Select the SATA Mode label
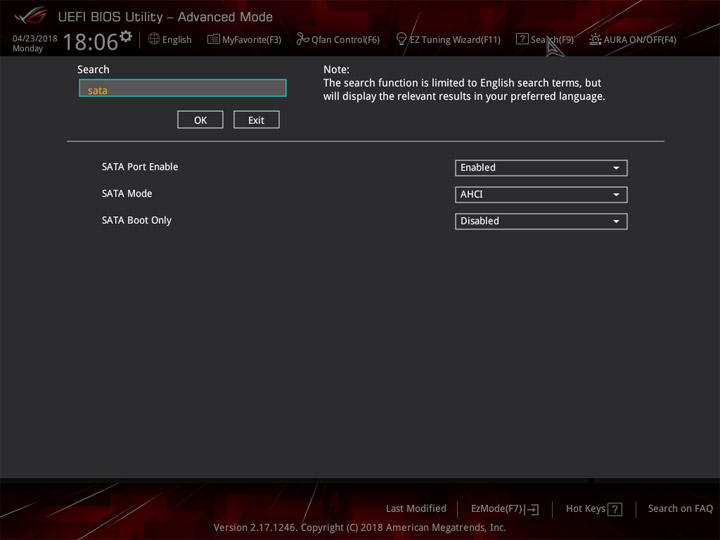Viewport: 720px width, 540px height. tap(127, 193)
